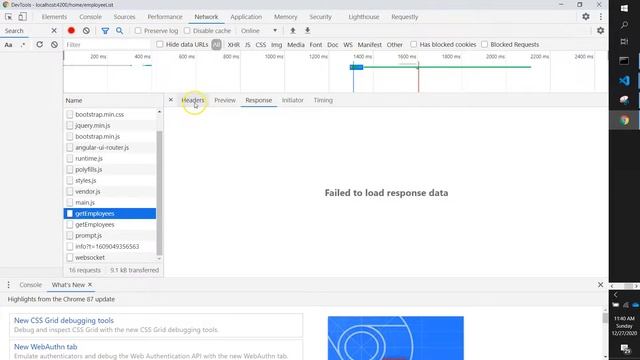Image resolution: width=640 pixels, height=360 pixels.
Task: Open Network panel settings gear
Action: click(x=600, y=31)
